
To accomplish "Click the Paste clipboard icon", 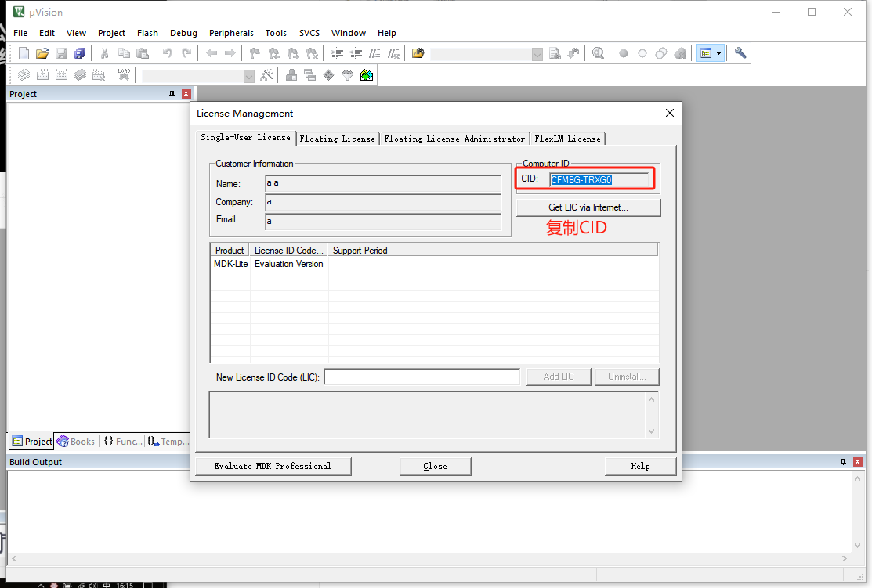I will pos(143,53).
